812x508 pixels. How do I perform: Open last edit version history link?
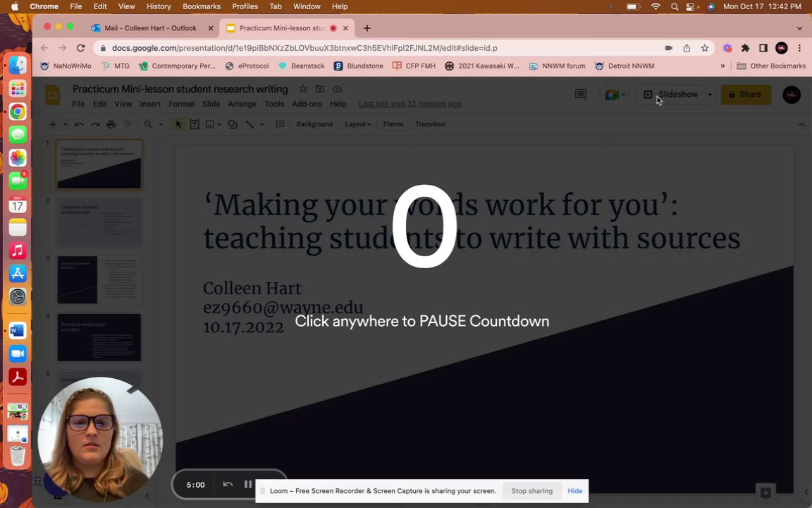pos(410,104)
